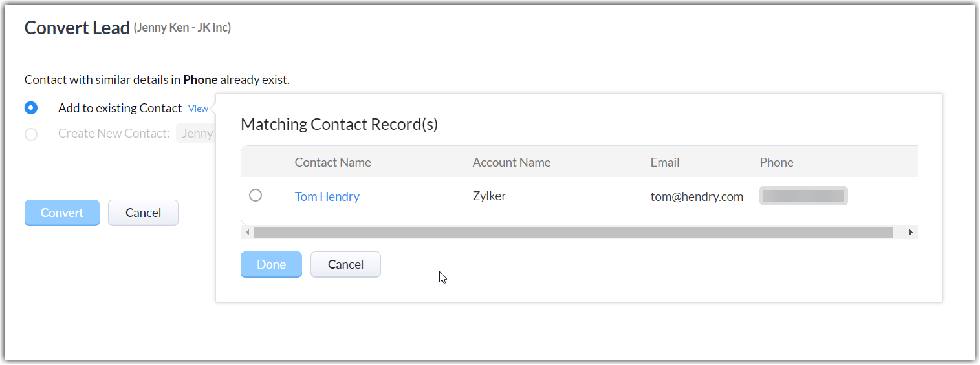Click Cancel next to the Convert button
This screenshot has height=365, width=980.
[143, 213]
